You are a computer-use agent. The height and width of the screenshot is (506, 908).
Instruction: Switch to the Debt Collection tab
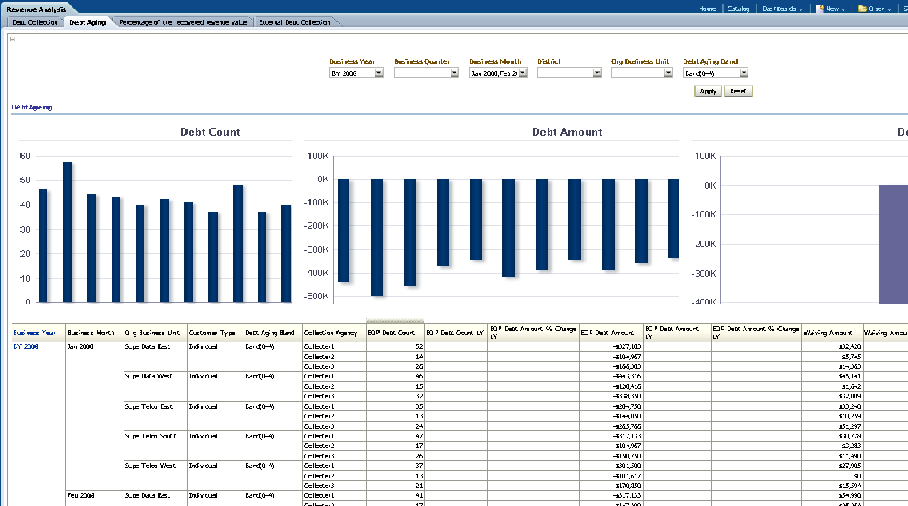tap(35, 22)
